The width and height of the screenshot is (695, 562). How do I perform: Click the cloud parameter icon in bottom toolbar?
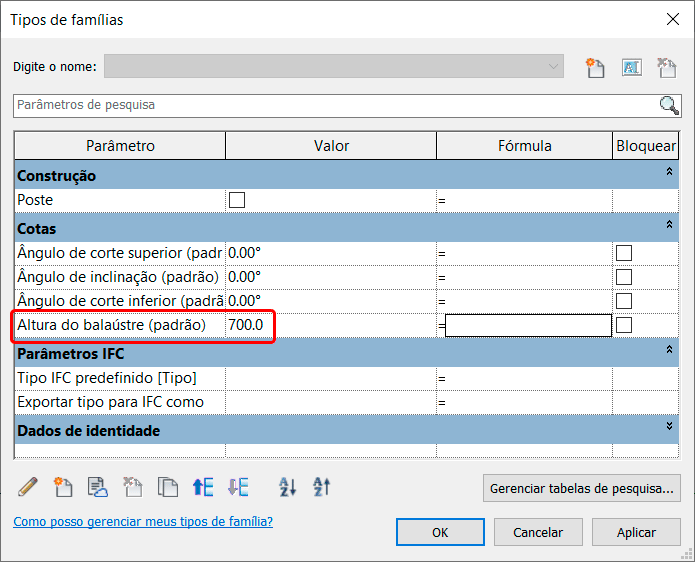tap(98, 487)
